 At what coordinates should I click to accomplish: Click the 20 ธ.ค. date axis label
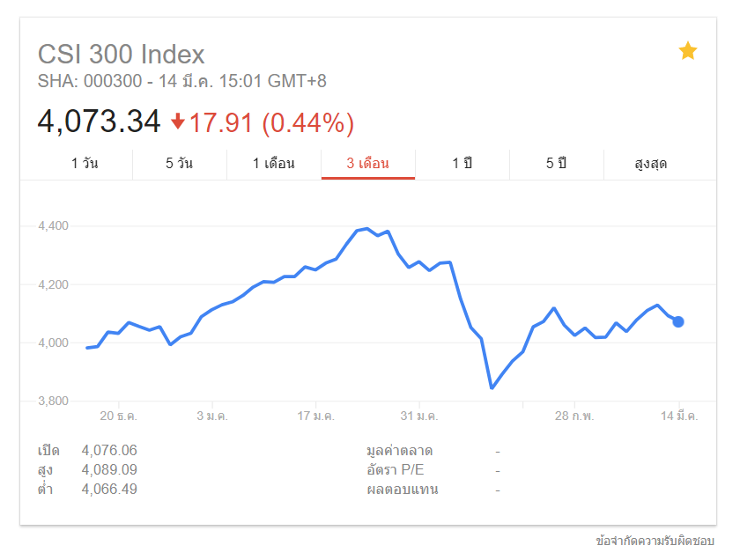pyautogui.click(x=117, y=416)
